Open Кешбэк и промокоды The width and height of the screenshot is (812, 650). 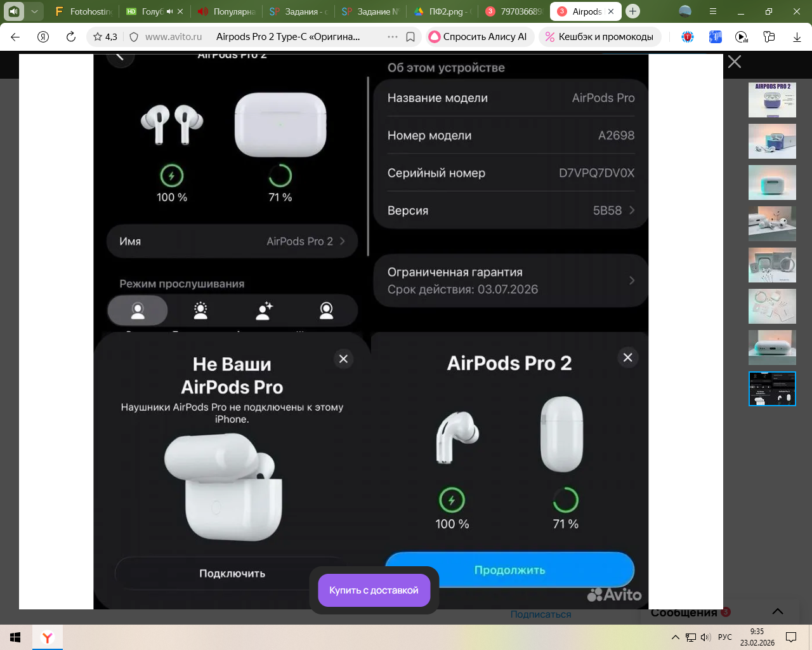coord(599,37)
